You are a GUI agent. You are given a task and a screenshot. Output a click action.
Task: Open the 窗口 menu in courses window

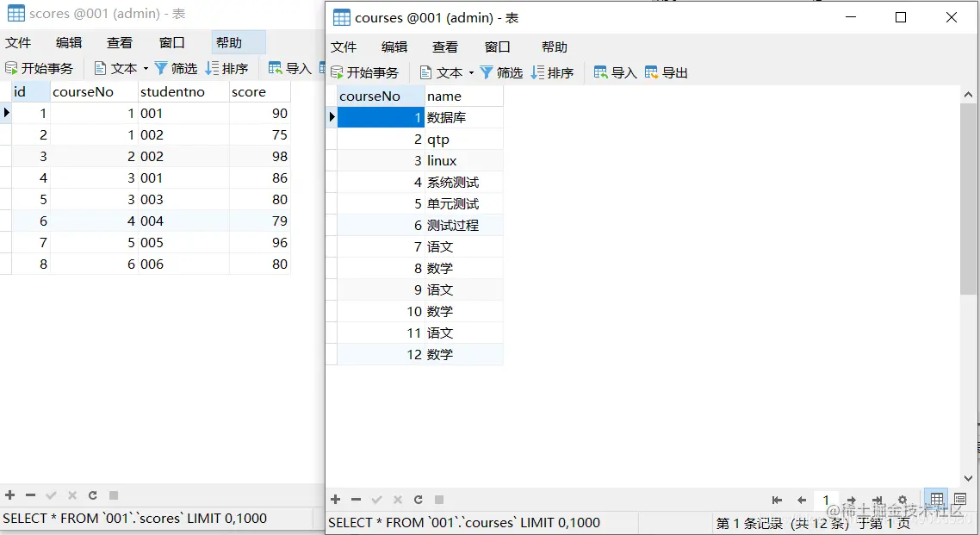(x=498, y=47)
